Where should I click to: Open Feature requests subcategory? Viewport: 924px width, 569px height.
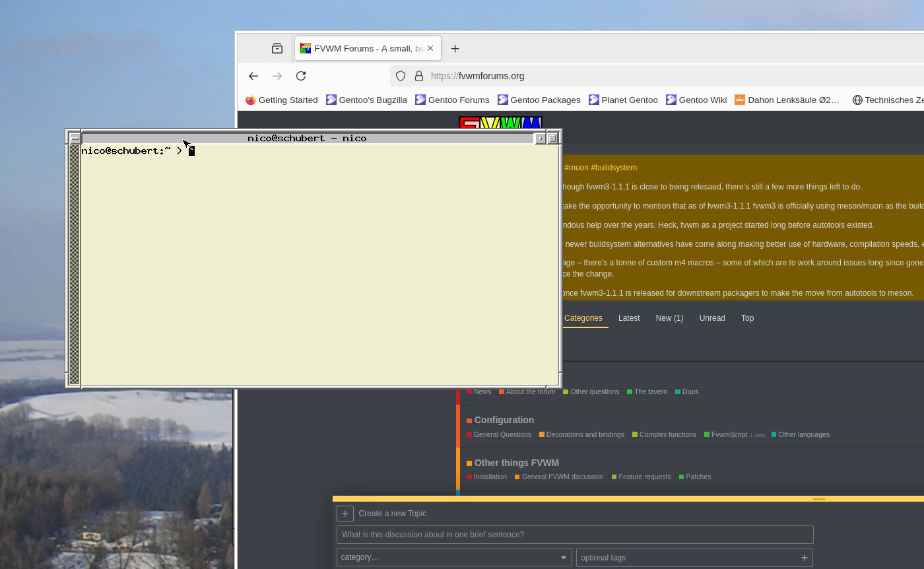[x=642, y=477]
